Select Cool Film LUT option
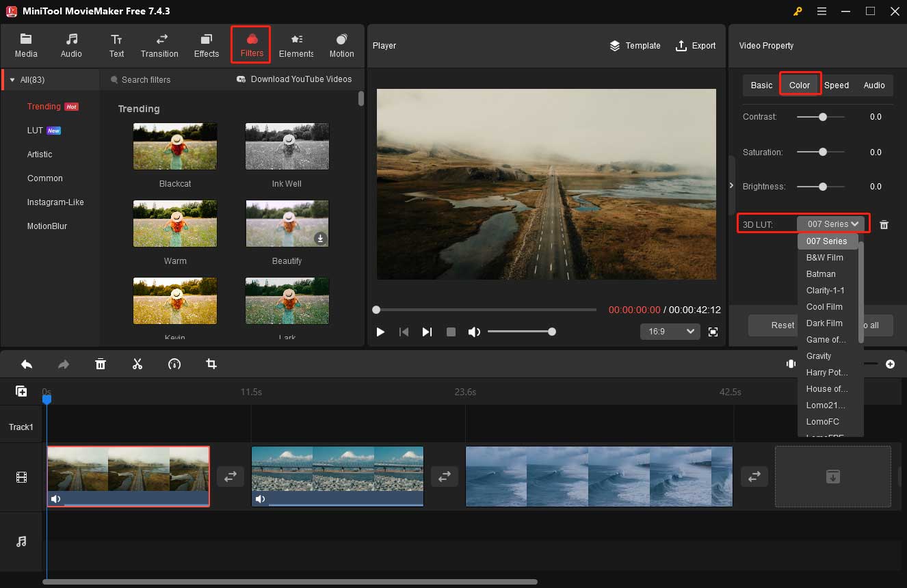907x588 pixels. pos(828,307)
